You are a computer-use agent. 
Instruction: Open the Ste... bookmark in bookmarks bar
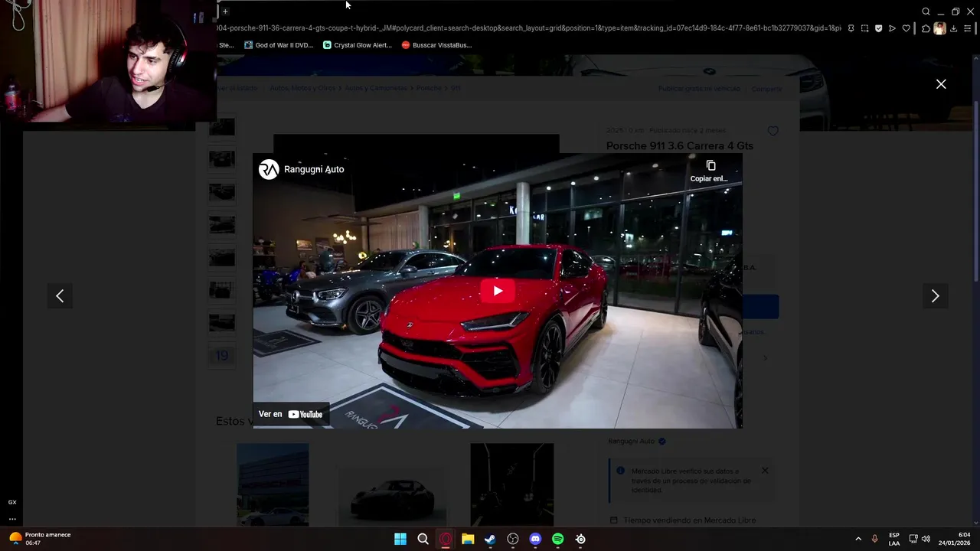[x=227, y=45]
